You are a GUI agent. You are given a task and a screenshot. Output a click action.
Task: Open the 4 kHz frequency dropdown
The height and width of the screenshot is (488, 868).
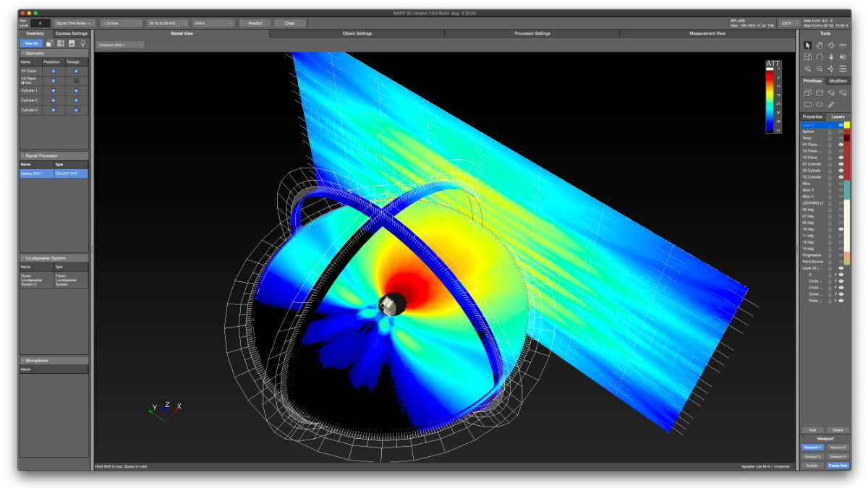tap(211, 22)
